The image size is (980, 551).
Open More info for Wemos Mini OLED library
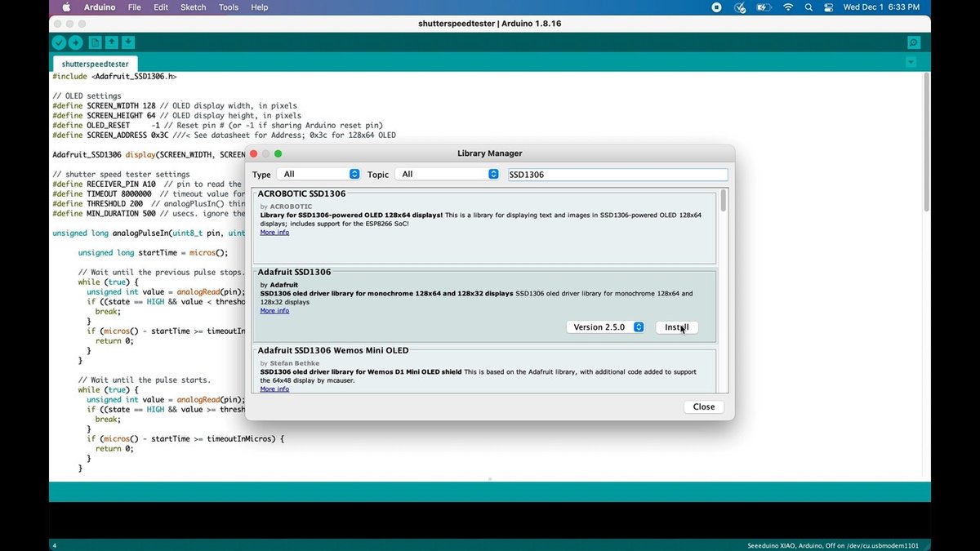(x=274, y=389)
